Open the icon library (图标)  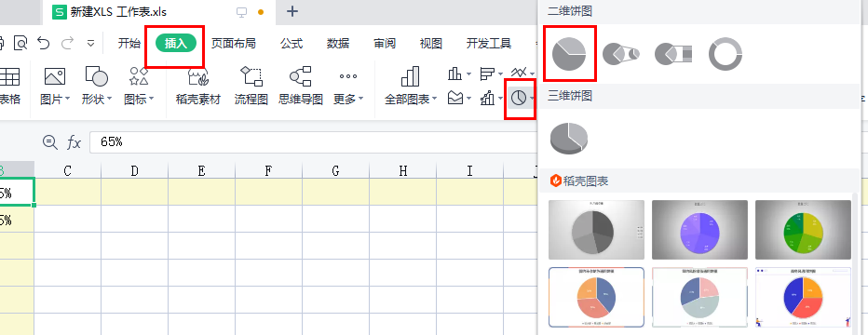coord(139,87)
